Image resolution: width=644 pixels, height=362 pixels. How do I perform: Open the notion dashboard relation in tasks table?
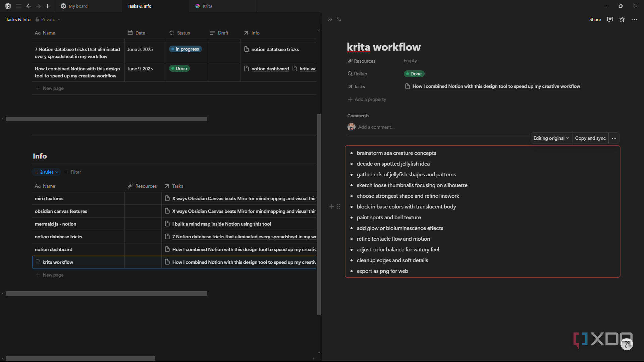(x=267, y=69)
